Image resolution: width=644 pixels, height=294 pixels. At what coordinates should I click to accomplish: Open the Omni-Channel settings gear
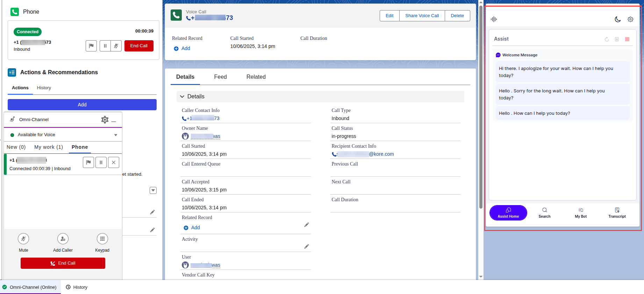105,120
